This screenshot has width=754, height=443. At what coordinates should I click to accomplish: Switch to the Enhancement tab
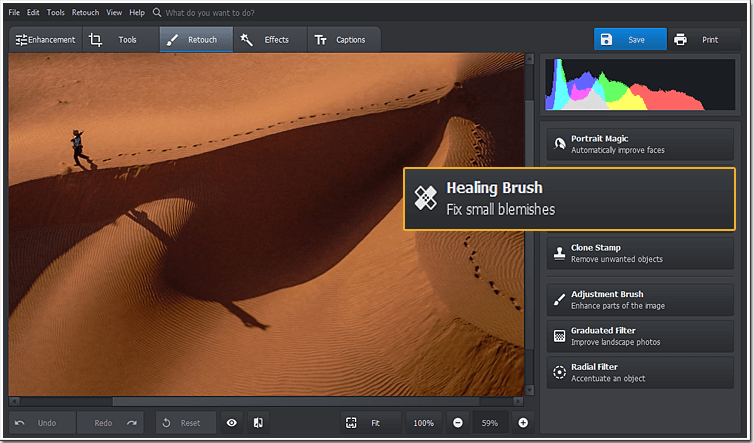tap(46, 39)
